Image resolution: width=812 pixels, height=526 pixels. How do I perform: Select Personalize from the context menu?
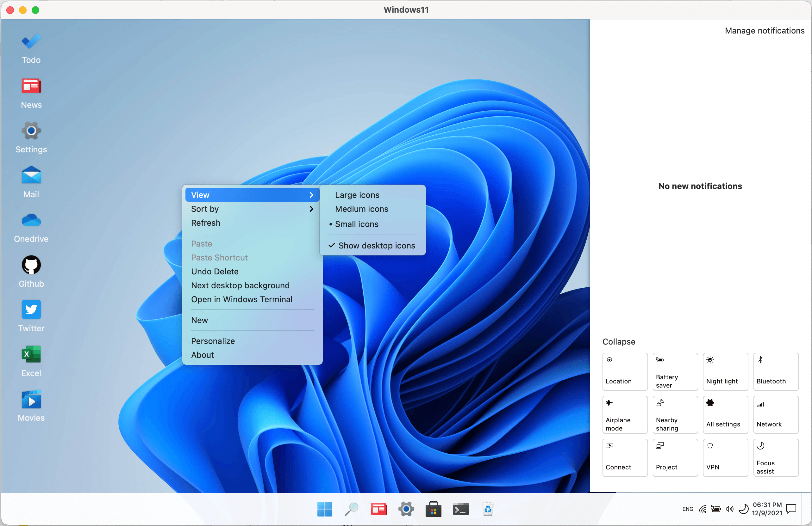point(213,341)
